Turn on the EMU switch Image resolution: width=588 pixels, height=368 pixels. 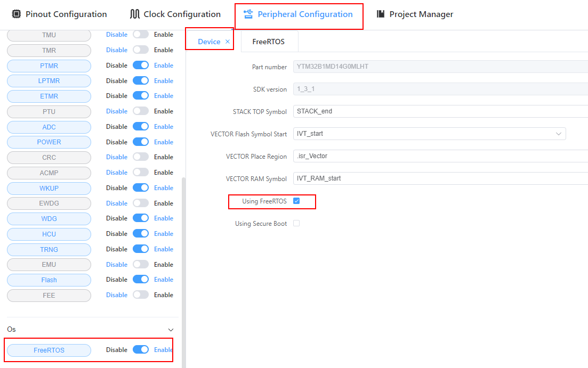click(141, 264)
